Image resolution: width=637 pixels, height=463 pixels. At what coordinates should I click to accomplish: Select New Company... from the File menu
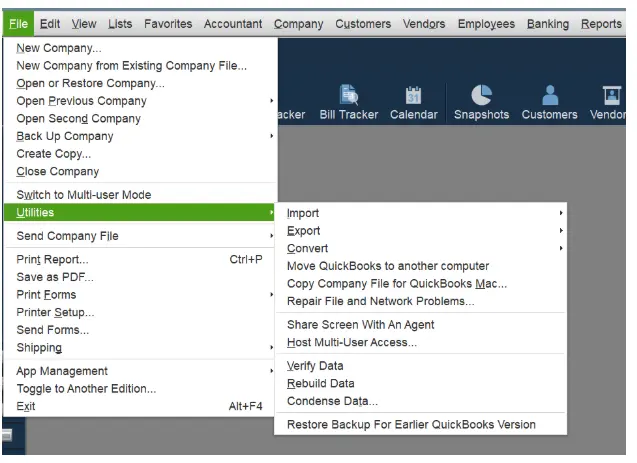click(x=140, y=48)
